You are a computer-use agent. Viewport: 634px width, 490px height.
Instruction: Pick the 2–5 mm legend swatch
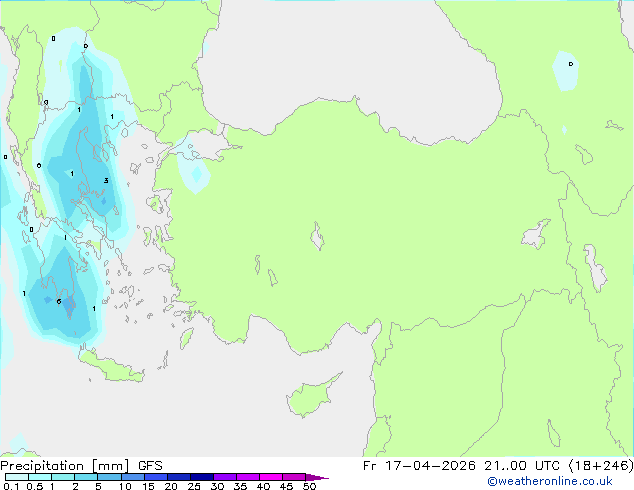[86, 477]
